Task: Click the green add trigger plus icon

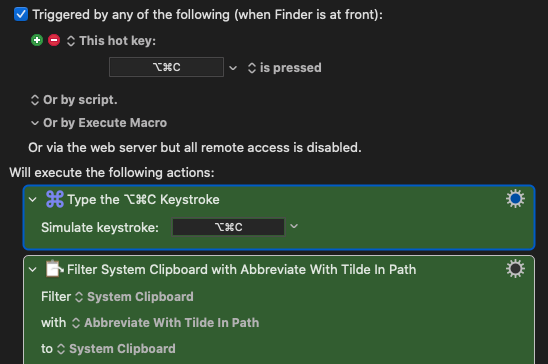Action: (37, 41)
